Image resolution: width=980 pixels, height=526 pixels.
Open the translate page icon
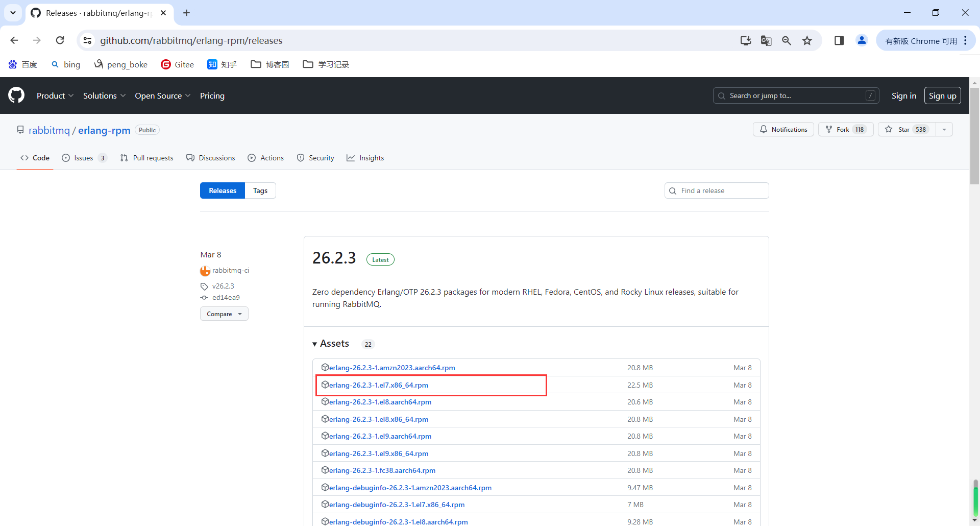[x=766, y=40]
